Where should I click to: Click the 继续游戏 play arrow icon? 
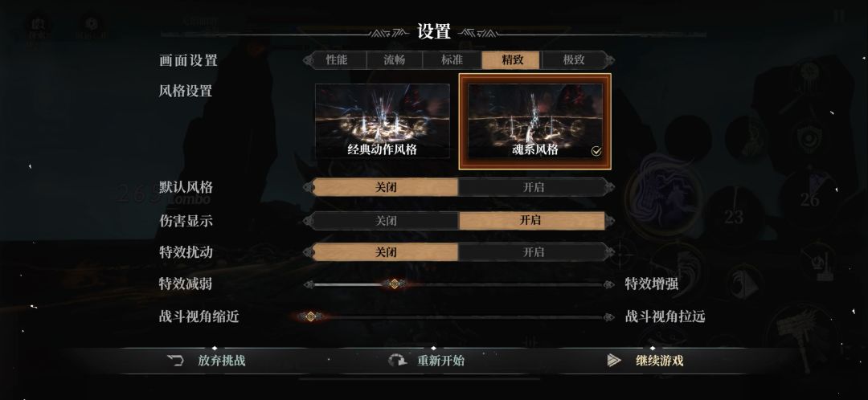614,361
